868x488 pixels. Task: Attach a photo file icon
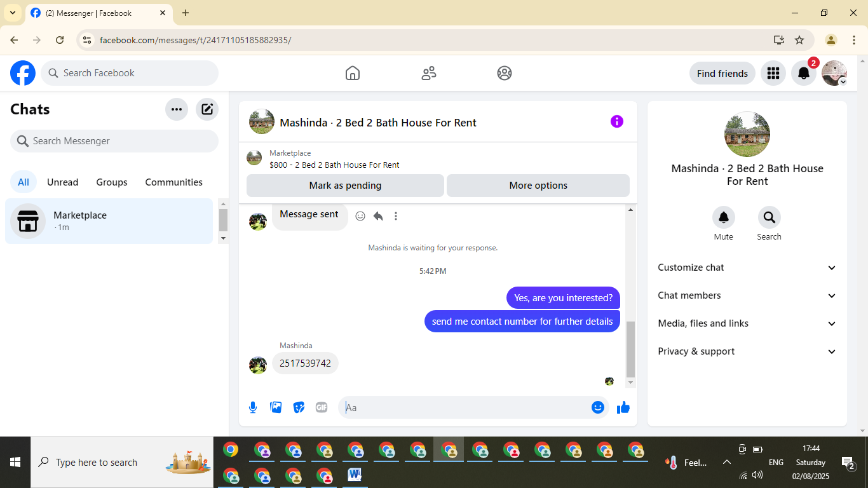tap(276, 407)
